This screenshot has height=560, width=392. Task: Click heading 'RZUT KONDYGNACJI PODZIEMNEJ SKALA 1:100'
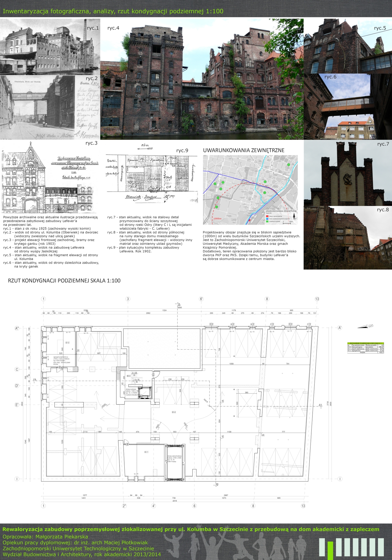(x=64, y=280)
